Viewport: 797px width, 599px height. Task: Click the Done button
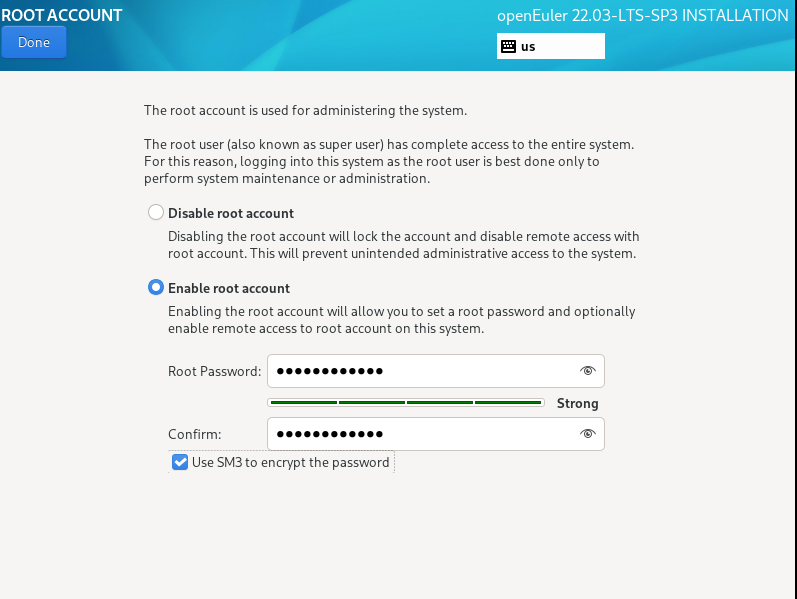tap(34, 43)
